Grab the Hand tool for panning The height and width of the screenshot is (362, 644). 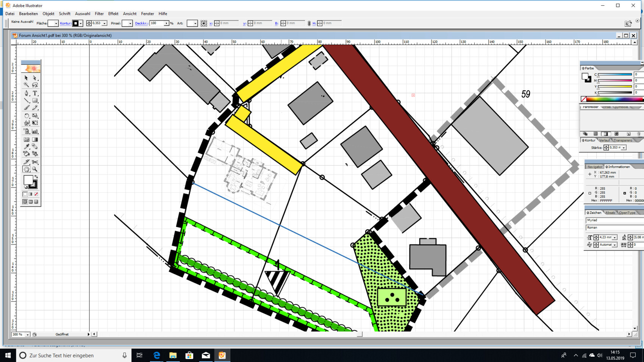26,169
